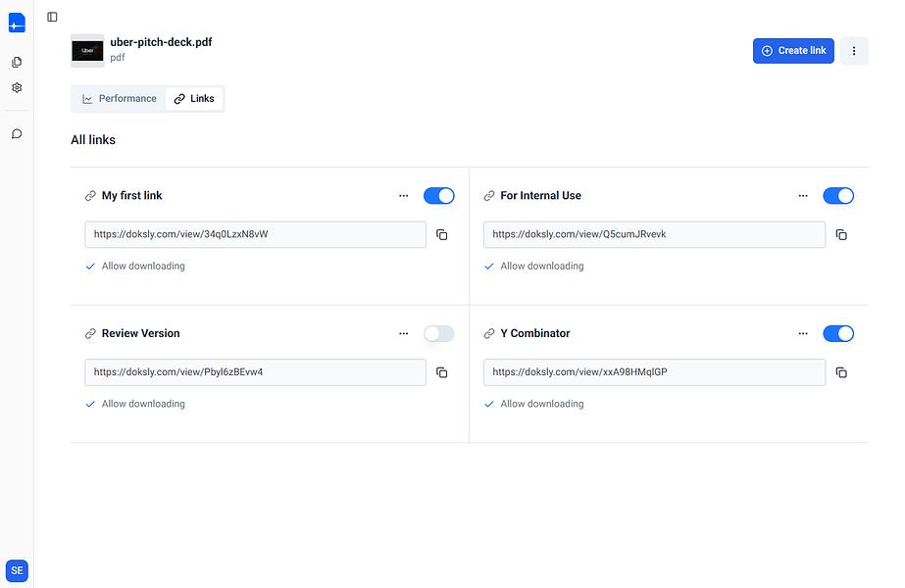Copy the Review Version URL
Screen dimensions: 905x588
click(x=441, y=372)
